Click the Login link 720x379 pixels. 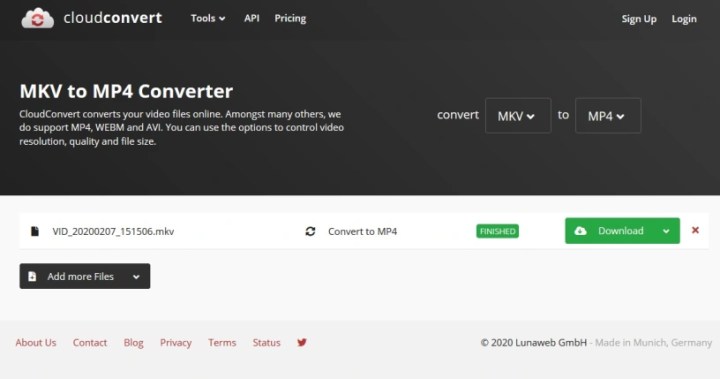684,19
